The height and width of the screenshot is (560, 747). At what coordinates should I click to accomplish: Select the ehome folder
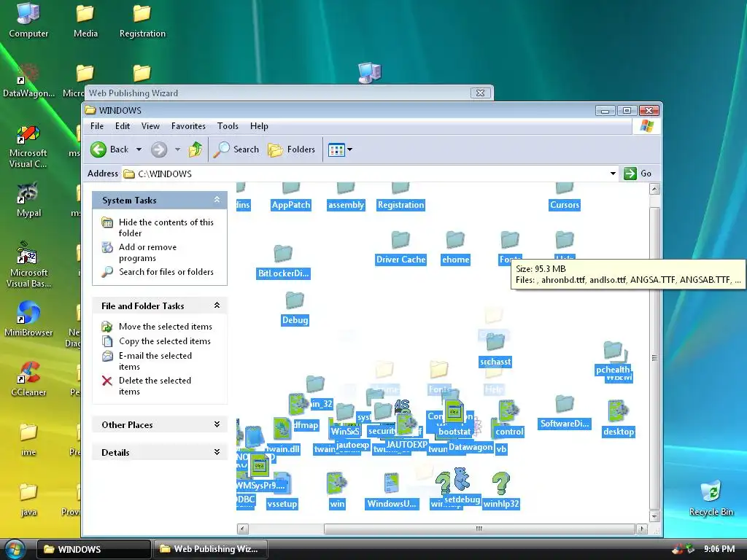[x=455, y=248]
